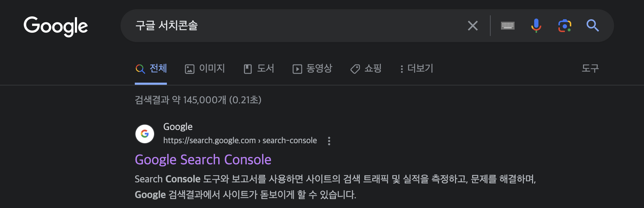Switch to the 이미지 tab

(x=205, y=68)
